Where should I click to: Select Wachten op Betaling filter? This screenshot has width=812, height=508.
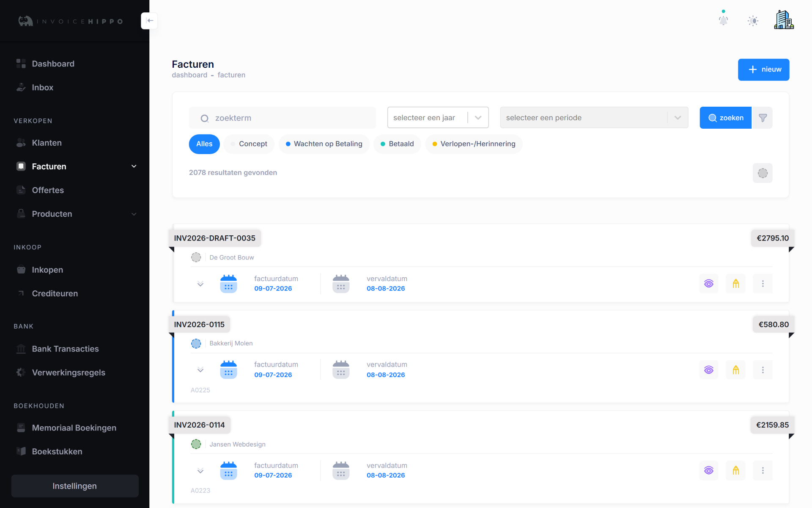pos(324,144)
